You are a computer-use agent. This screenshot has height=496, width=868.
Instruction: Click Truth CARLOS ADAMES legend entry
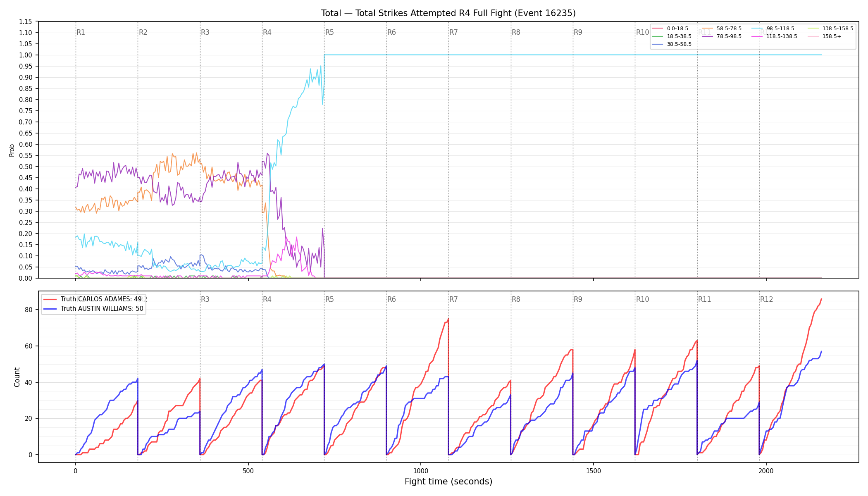click(x=93, y=299)
